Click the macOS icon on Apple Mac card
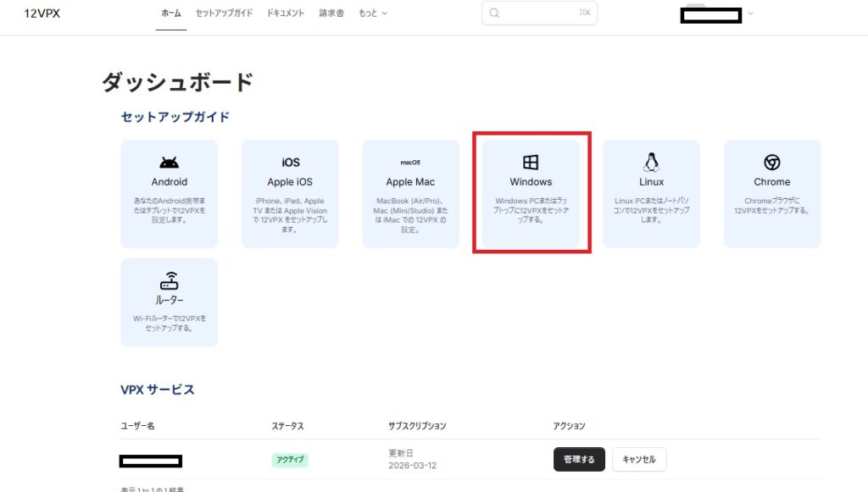Viewport: 868px width, 492px height. pyautogui.click(x=410, y=162)
